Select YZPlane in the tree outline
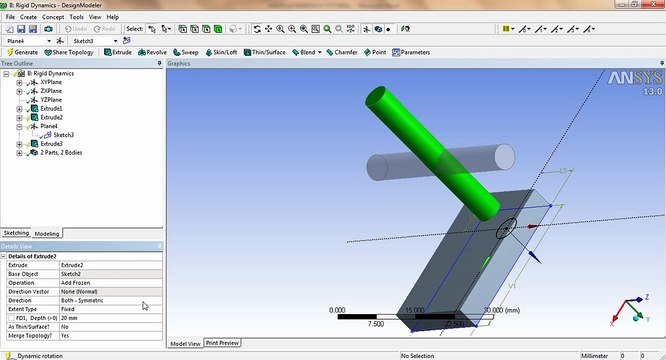Viewport: 666px width, 360px height. pos(51,100)
